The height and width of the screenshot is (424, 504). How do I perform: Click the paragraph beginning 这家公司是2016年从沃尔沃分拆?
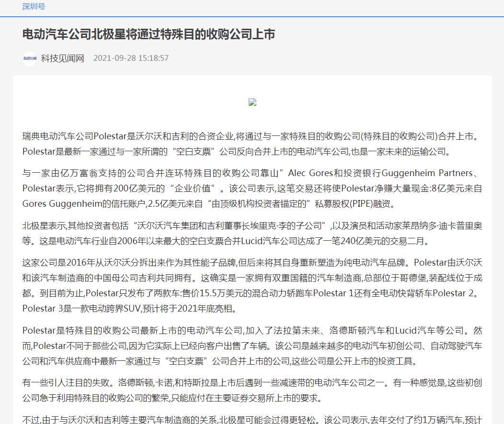click(252, 285)
